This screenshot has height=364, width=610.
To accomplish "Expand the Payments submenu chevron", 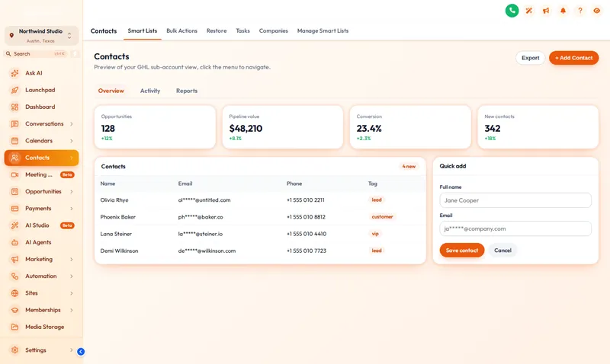I will point(72,209).
